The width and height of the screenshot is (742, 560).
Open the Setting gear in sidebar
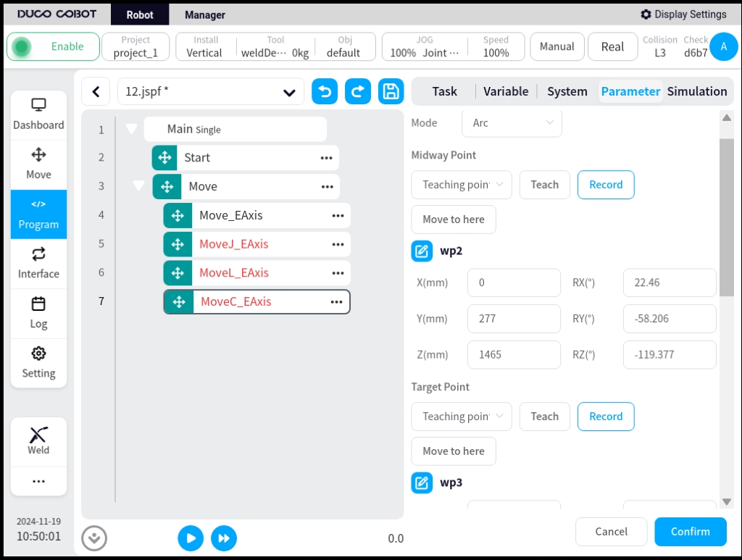click(x=38, y=363)
